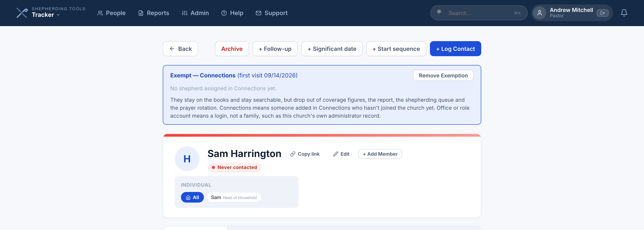Open the Support menu
644x230 pixels.
point(272,13)
